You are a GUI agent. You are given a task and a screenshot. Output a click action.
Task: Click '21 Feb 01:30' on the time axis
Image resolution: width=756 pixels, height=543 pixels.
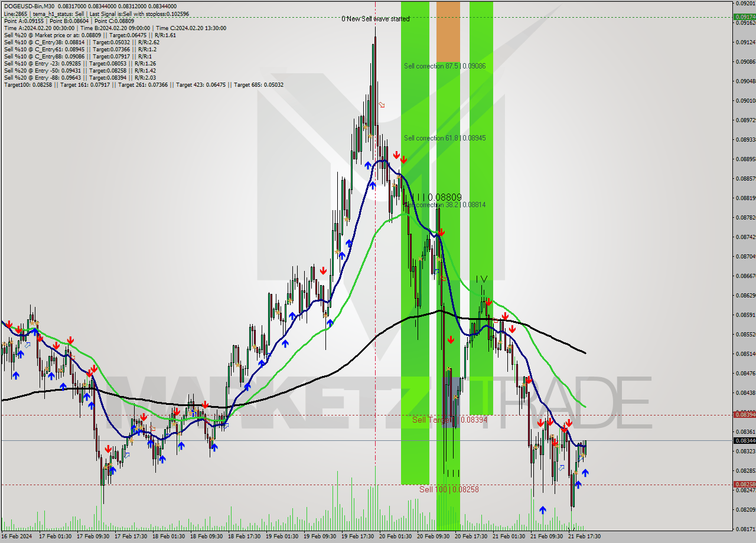(x=509, y=537)
